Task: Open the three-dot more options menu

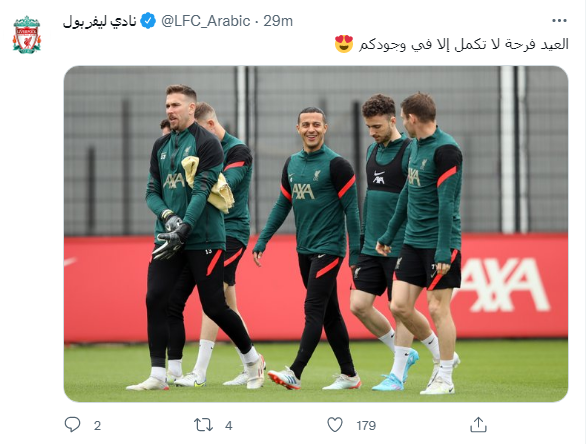Action: click(x=559, y=21)
